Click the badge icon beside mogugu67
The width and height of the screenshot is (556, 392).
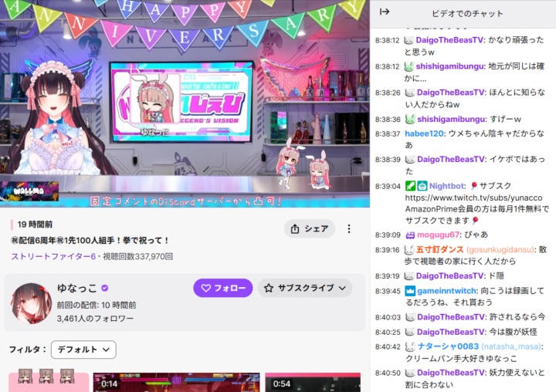(x=409, y=235)
